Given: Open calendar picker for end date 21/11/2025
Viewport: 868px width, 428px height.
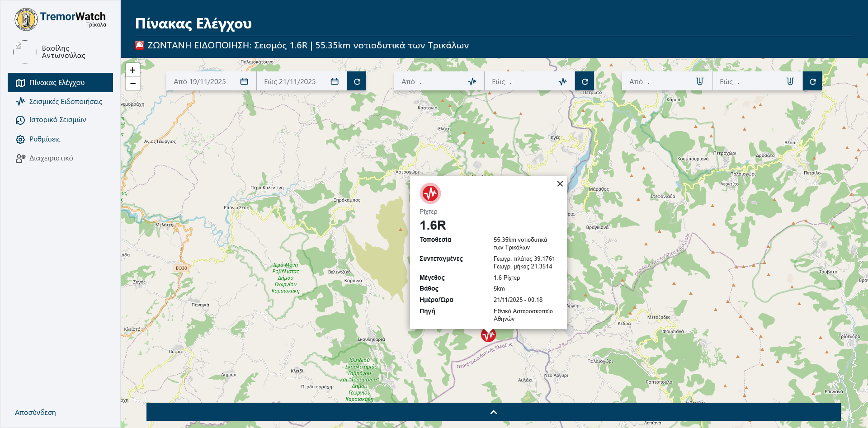Looking at the screenshot, I should tap(335, 82).
